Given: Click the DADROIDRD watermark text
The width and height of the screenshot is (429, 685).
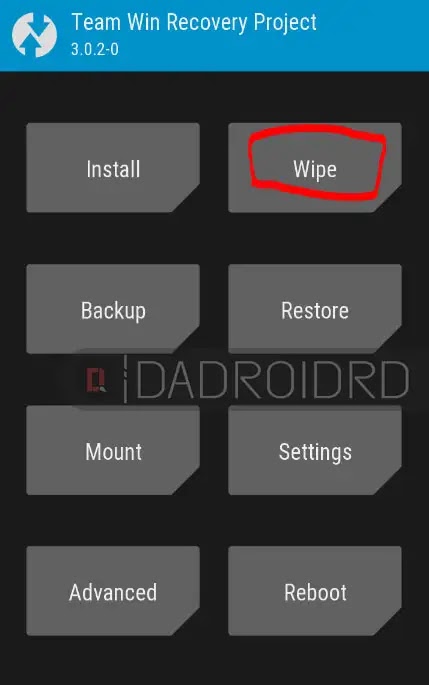Looking at the screenshot, I should (x=273, y=380).
